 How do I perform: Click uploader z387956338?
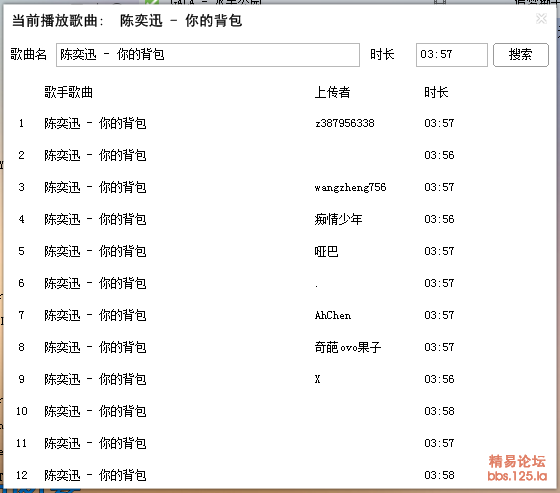click(345, 123)
